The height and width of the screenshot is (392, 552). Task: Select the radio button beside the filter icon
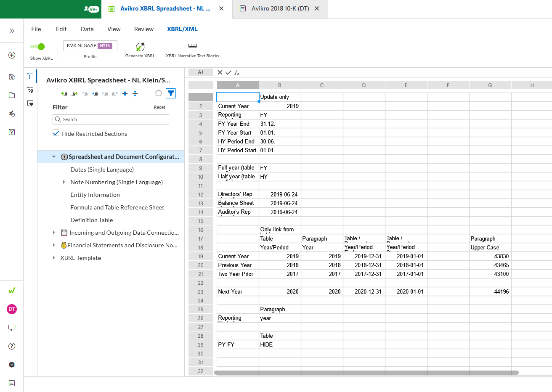click(x=159, y=93)
